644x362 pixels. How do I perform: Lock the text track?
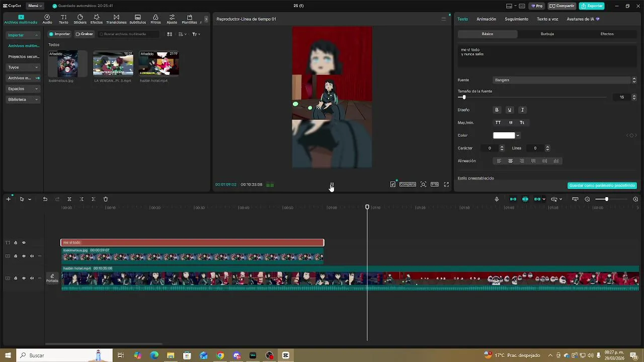point(16,243)
